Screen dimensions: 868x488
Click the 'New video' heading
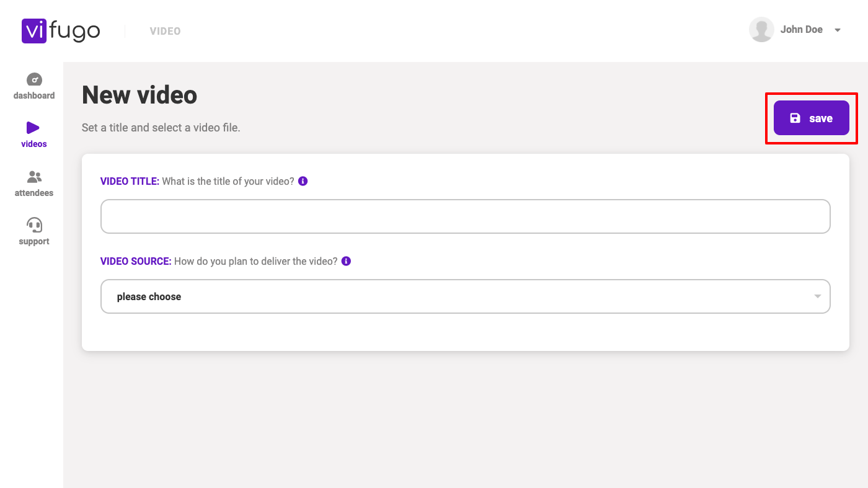(139, 95)
